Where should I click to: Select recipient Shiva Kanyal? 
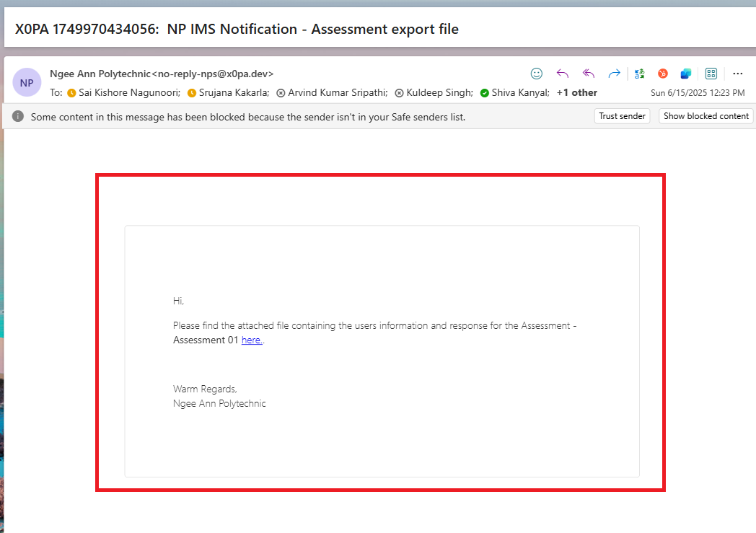pyautogui.click(x=520, y=92)
